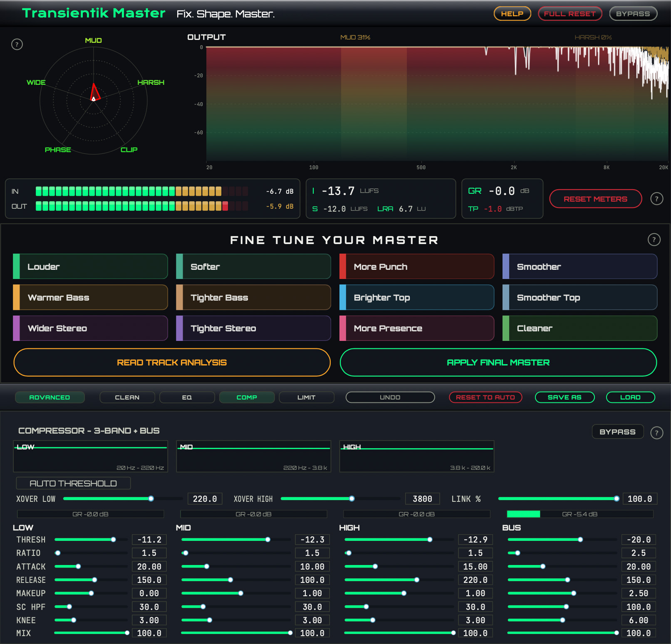Select the LOW band display

point(90,456)
